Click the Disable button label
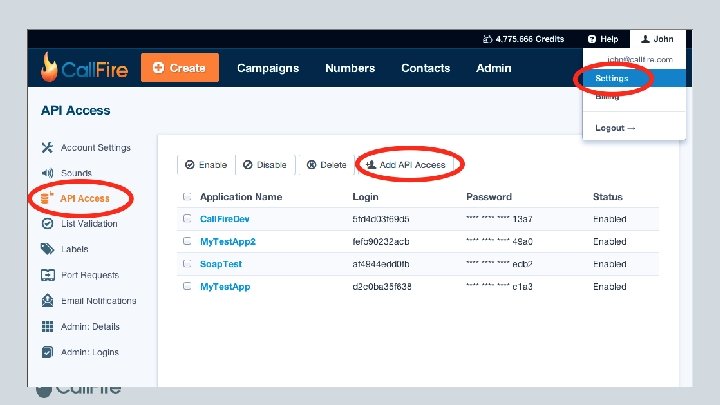The image size is (720, 405). (271, 164)
